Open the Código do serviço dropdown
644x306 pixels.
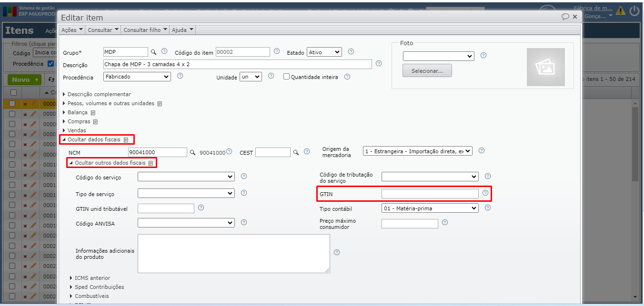click(x=186, y=177)
